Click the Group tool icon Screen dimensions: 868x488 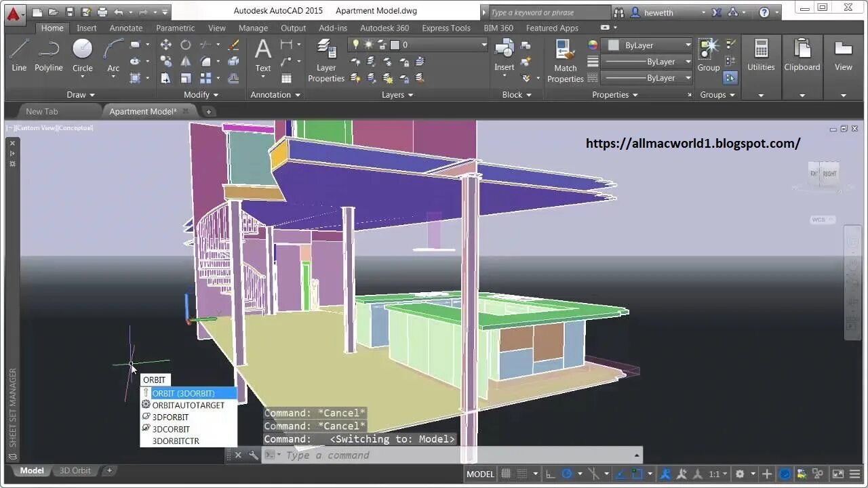708,54
